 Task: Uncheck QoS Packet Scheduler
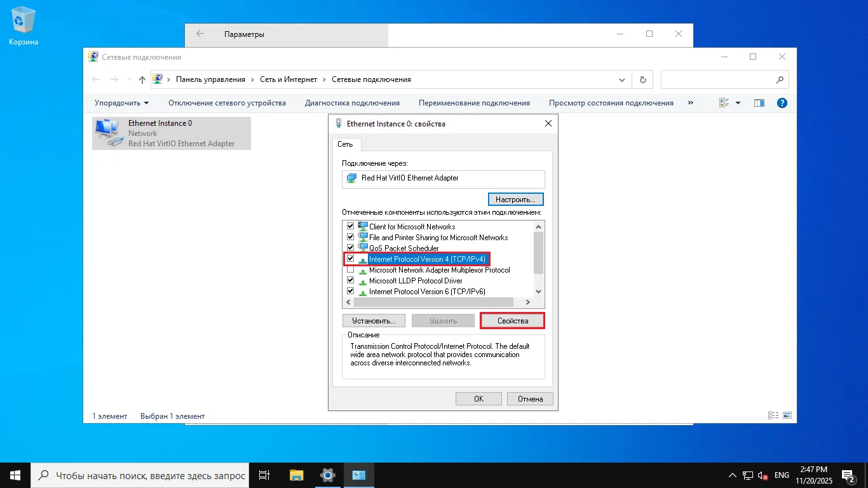click(x=350, y=248)
